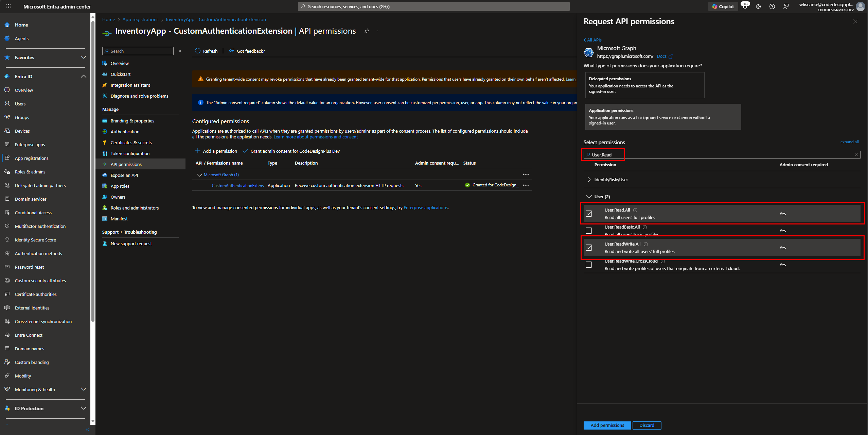Uncheck the User.ReadWrite.All checkbox
The width and height of the screenshot is (868, 435).
(589, 248)
